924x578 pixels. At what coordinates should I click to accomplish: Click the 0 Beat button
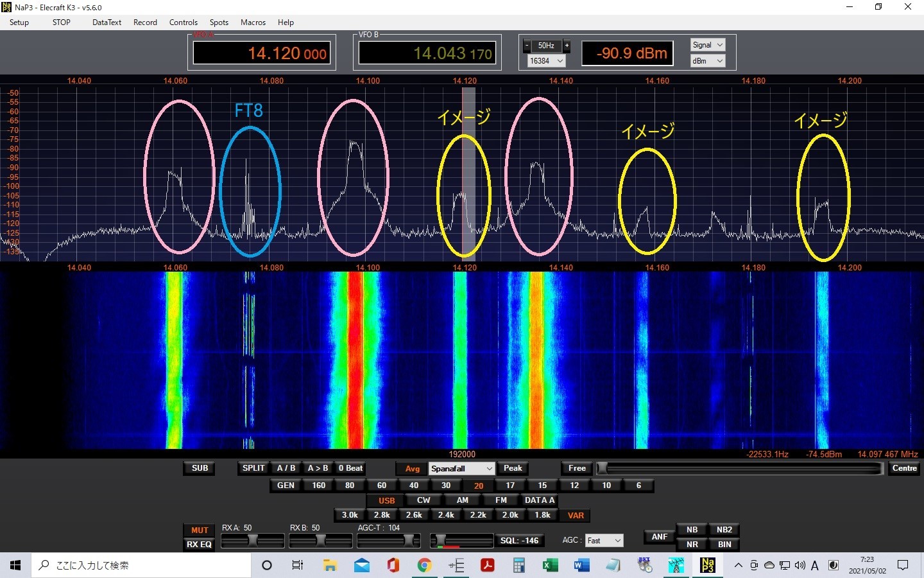coord(350,468)
